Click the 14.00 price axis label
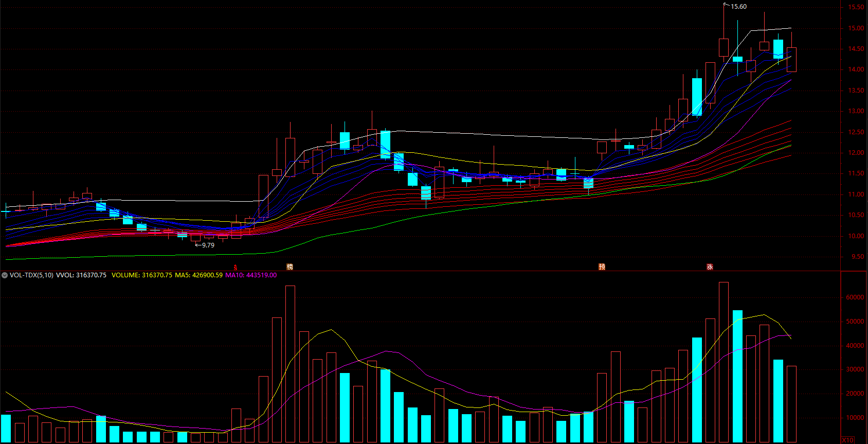 pos(856,69)
